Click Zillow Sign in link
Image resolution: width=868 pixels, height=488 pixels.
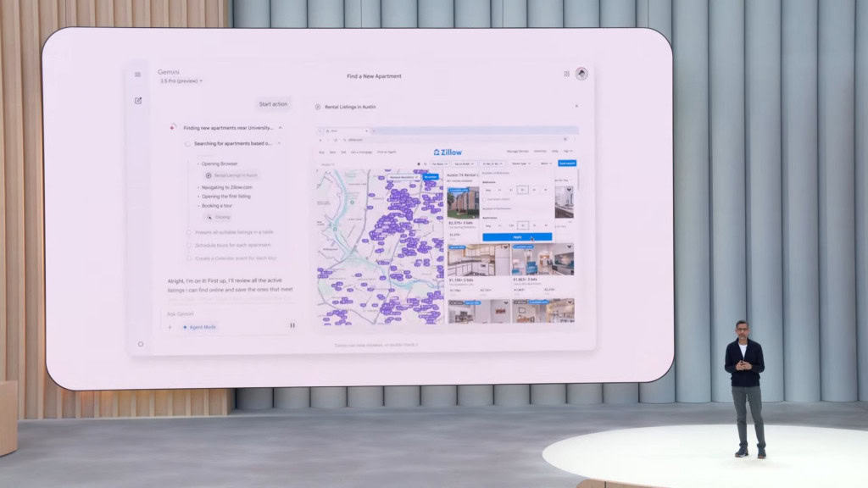pos(567,151)
